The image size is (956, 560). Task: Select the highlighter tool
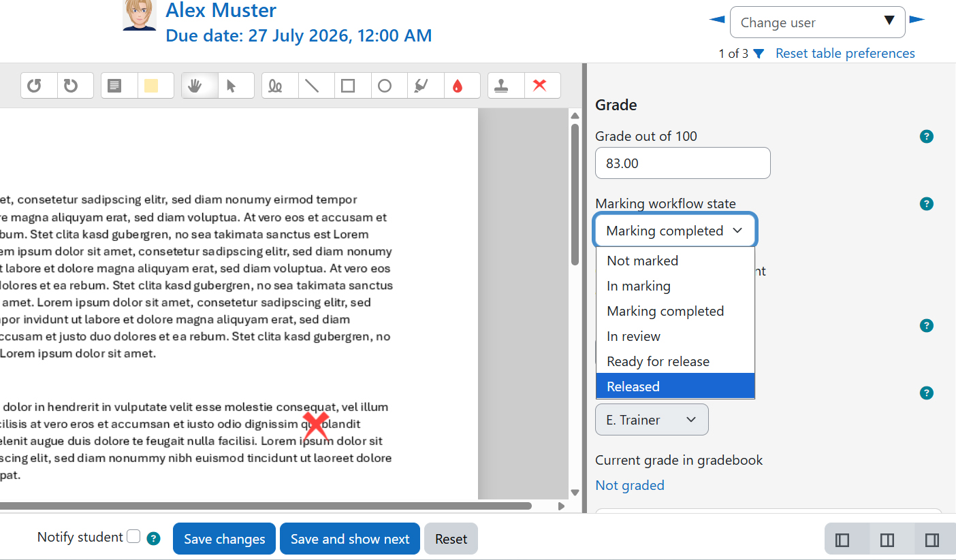[426, 86]
